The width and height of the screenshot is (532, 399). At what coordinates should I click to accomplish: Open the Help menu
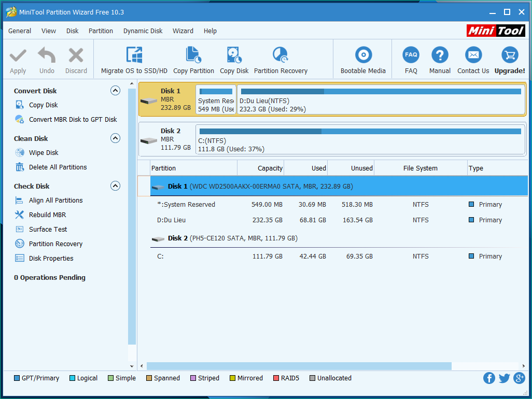(210, 31)
